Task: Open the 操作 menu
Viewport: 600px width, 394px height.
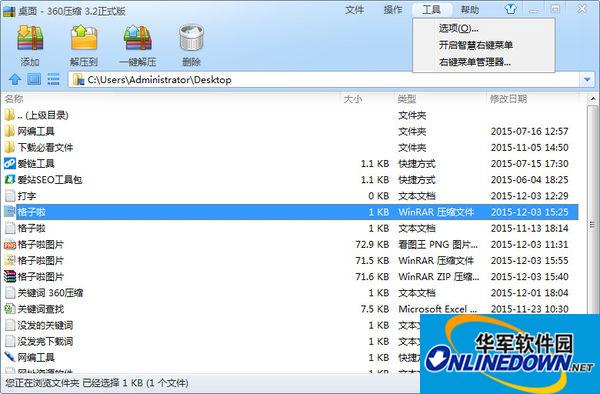Action: coord(393,10)
